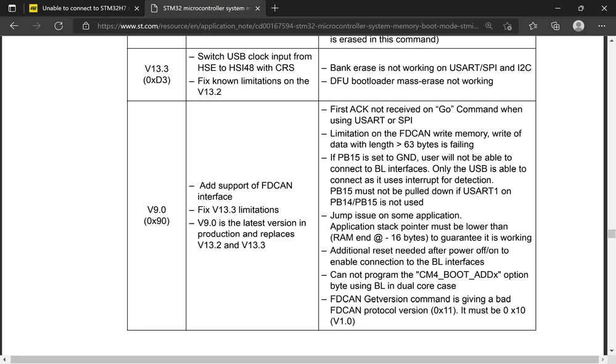Click the 'V13.3 (0xD3)' version cell

pos(157,74)
